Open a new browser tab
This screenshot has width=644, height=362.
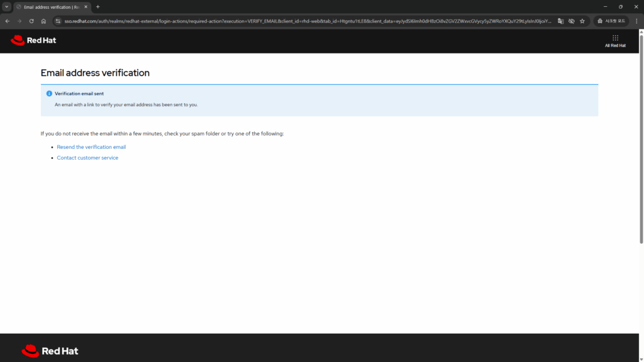[x=98, y=7]
